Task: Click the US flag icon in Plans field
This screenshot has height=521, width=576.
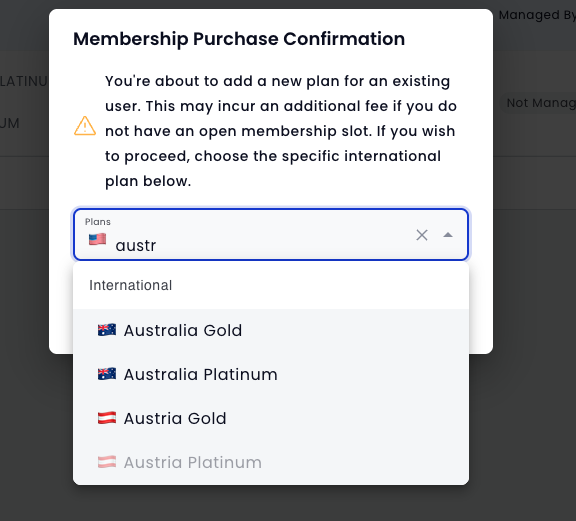Action: click(97, 239)
